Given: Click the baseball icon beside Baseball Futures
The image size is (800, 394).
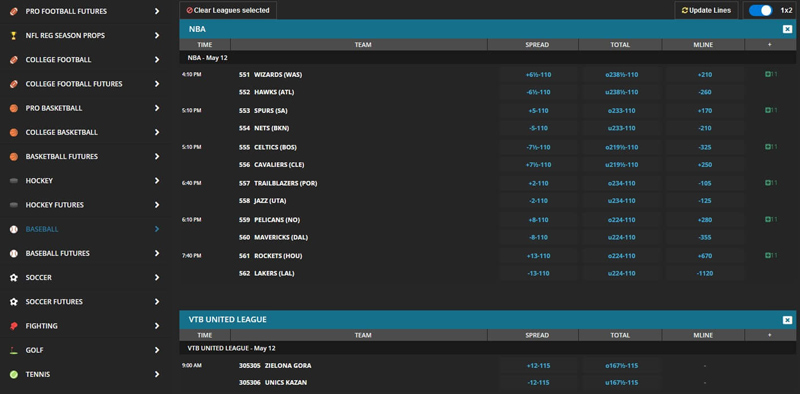Looking at the screenshot, I should pos(14,254).
